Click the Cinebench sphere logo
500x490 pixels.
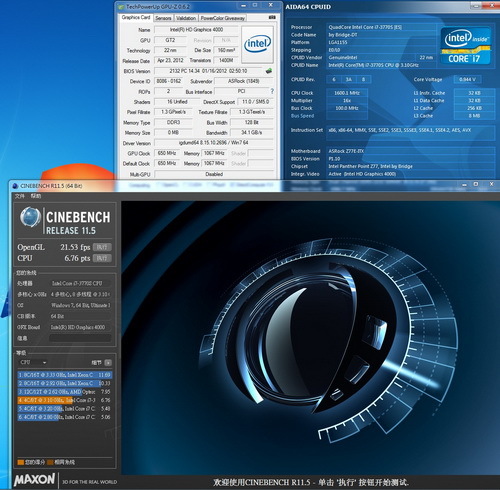(30, 217)
